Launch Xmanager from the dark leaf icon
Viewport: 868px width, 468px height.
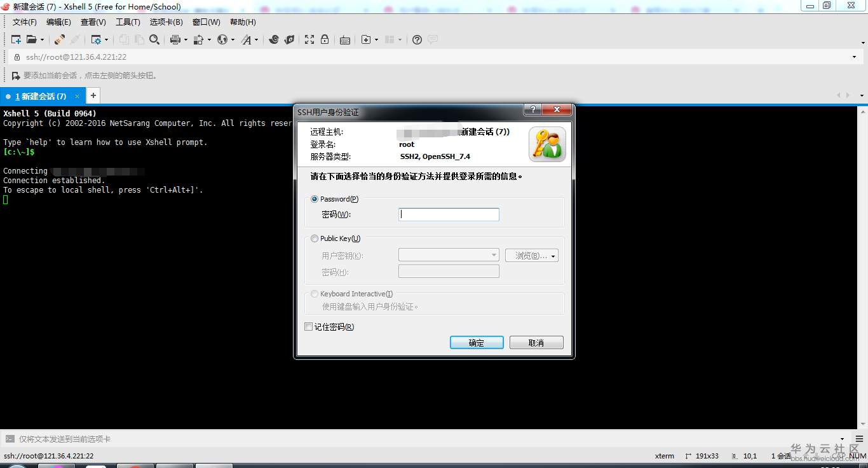(289, 39)
